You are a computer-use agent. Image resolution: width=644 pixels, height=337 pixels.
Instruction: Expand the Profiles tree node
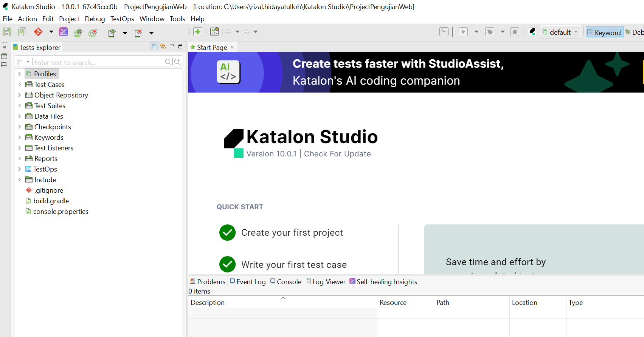point(20,74)
